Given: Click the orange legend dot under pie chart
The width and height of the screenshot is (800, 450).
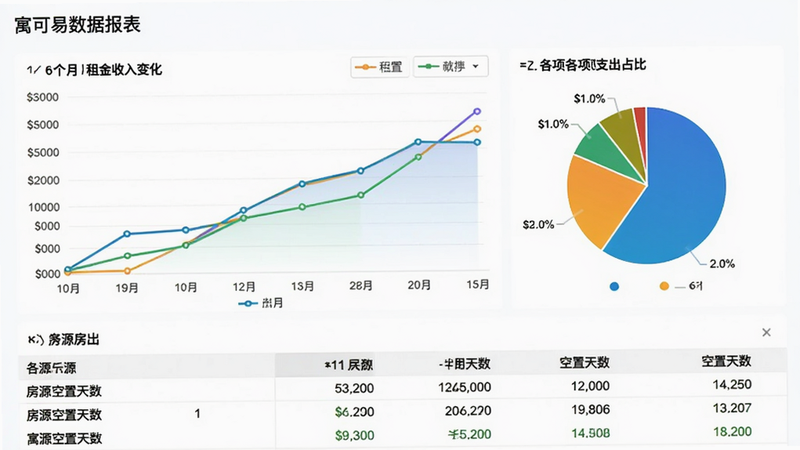Looking at the screenshot, I should (664, 286).
